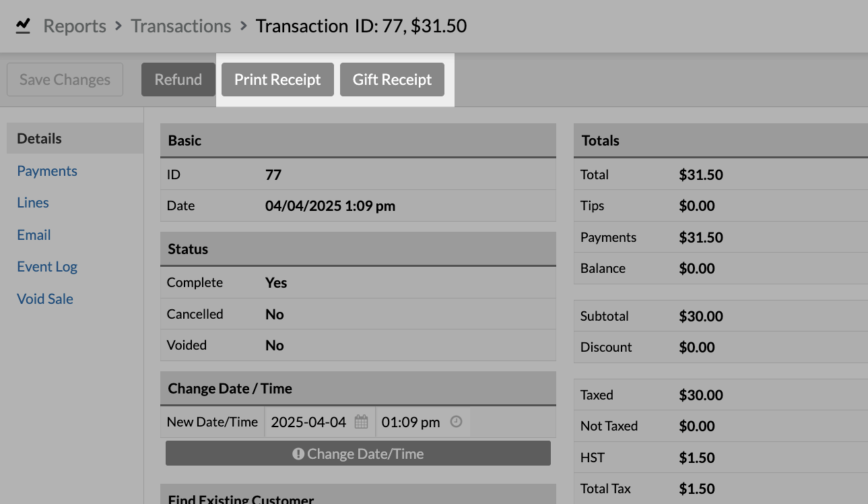
Task: Open the Lines sidebar section
Action: [33, 202]
